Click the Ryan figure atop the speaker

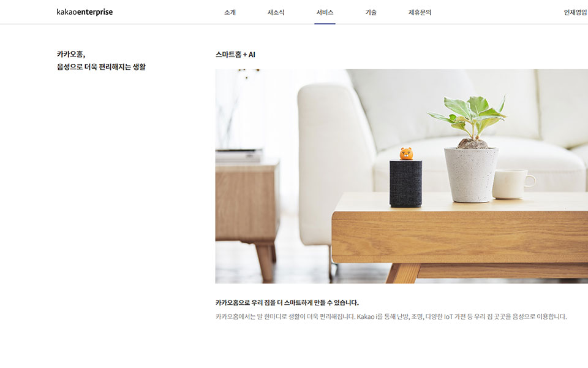(x=406, y=153)
